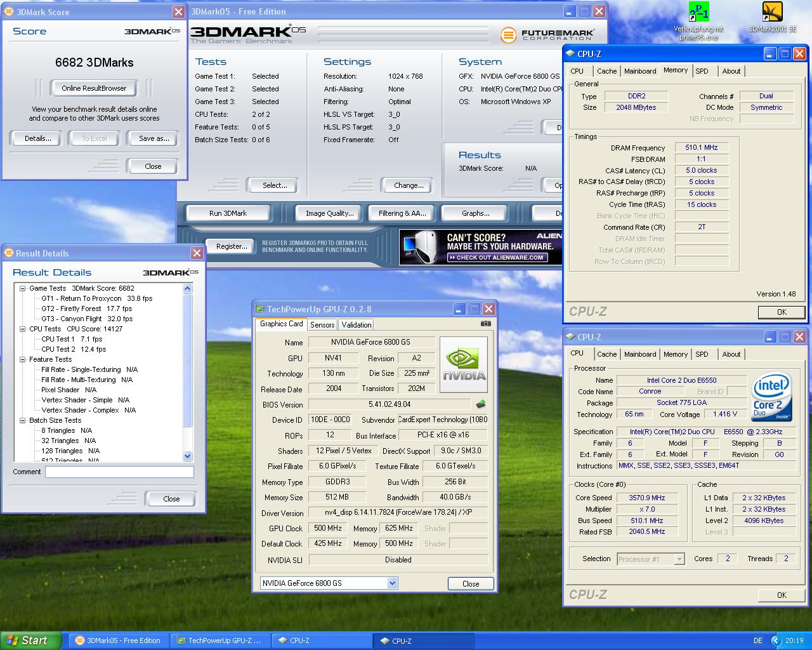This screenshot has height=650, width=812.
Task: Switch to 3DMark05 - Free Edition taskbar button
Action: click(x=118, y=640)
